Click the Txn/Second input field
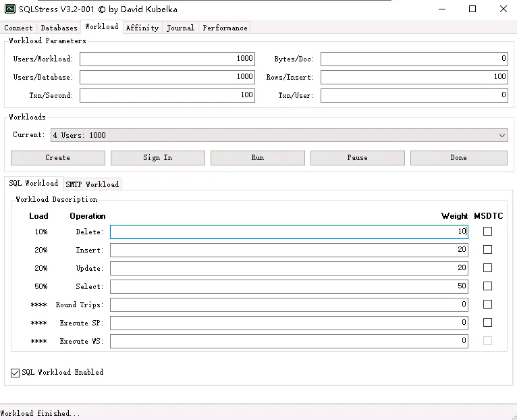This screenshot has width=517, height=420. tap(167, 95)
